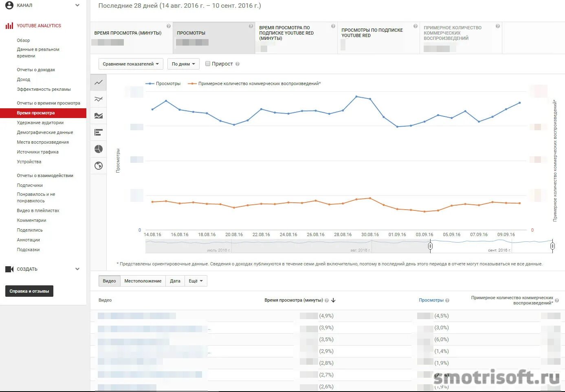Open the По дням dropdown
The width and height of the screenshot is (565, 392).
click(x=183, y=64)
